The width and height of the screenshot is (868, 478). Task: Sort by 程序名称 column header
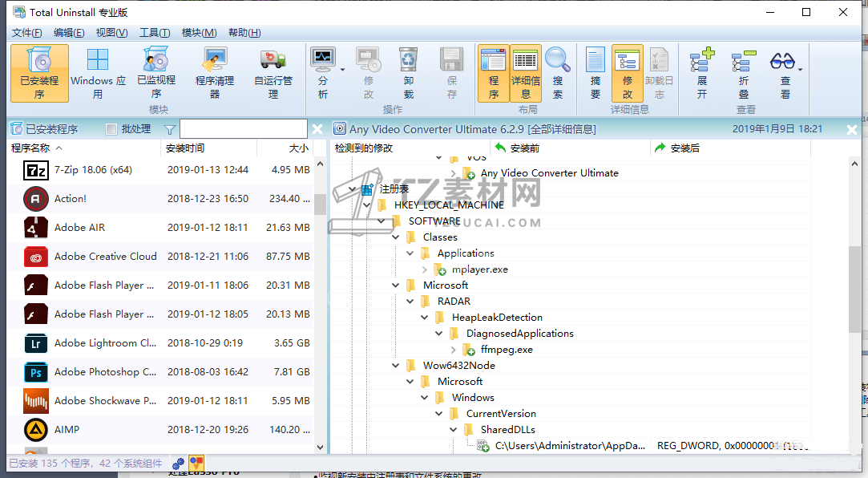click(83, 148)
